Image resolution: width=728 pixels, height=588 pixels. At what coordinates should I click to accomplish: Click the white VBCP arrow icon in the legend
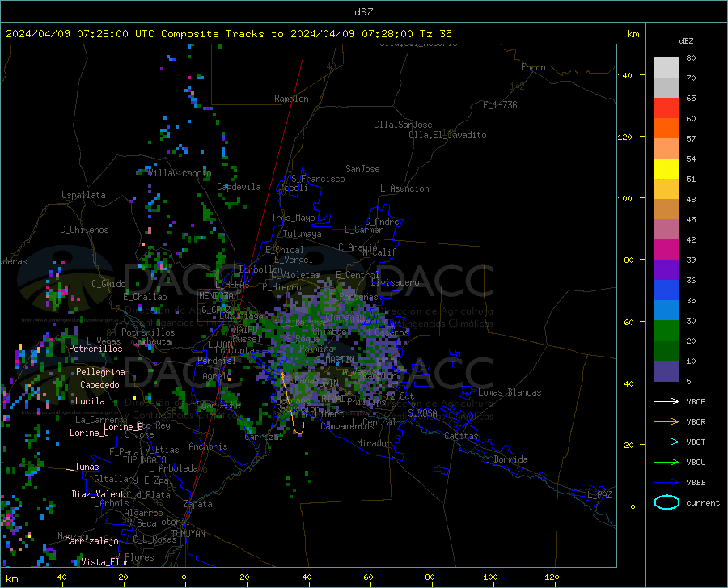(x=667, y=401)
